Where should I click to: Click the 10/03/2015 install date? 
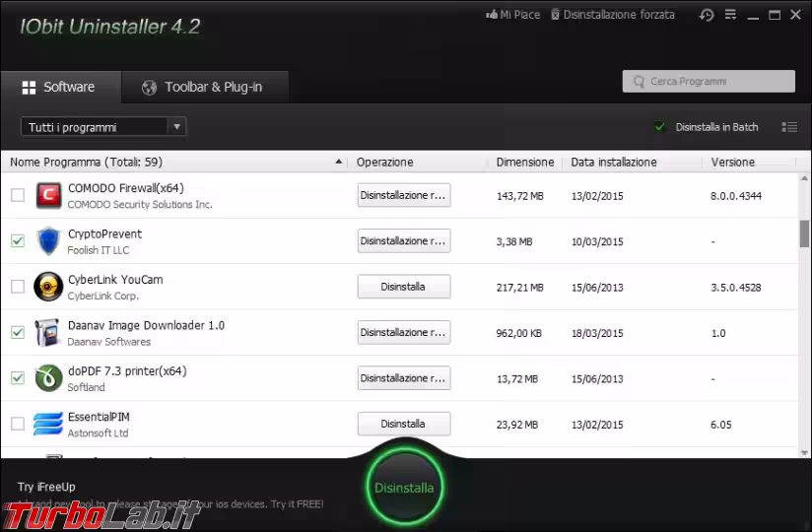597,241
